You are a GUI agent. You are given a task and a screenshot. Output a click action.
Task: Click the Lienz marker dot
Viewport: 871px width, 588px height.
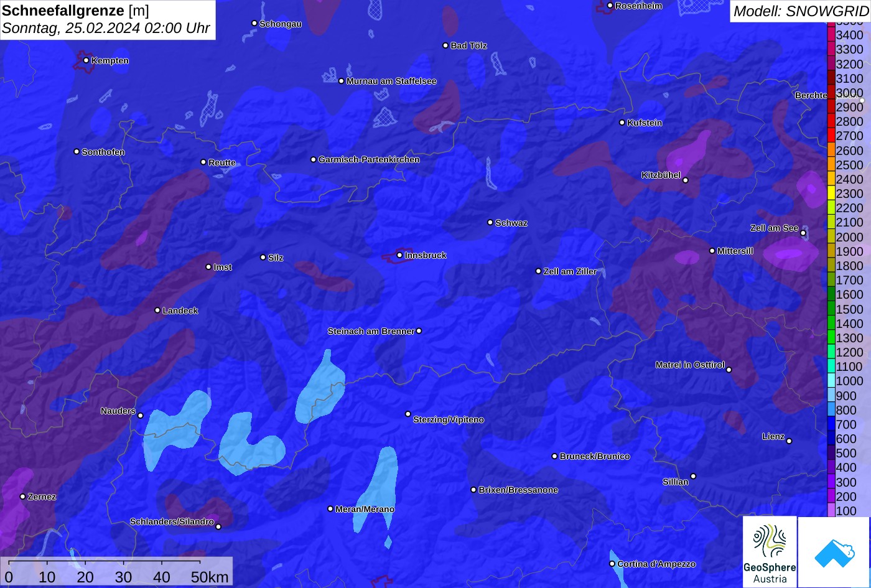[x=788, y=441]
